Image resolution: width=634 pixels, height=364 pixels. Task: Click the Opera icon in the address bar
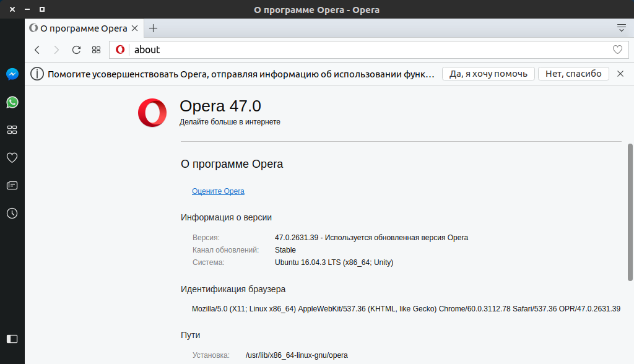tap(120, 50)
